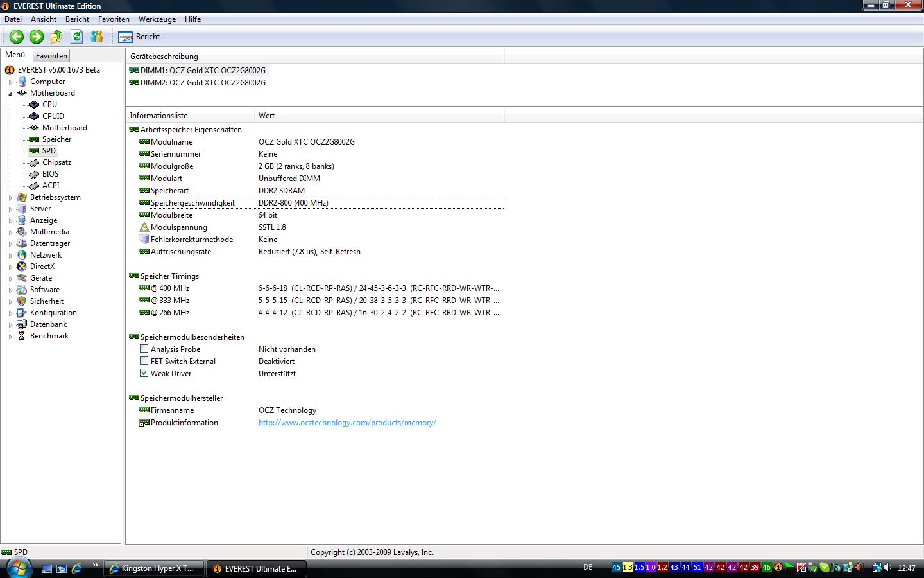Select the CPU icon in the tree
The height and width of the screenshot is (578, 924).
coord(34,105)
